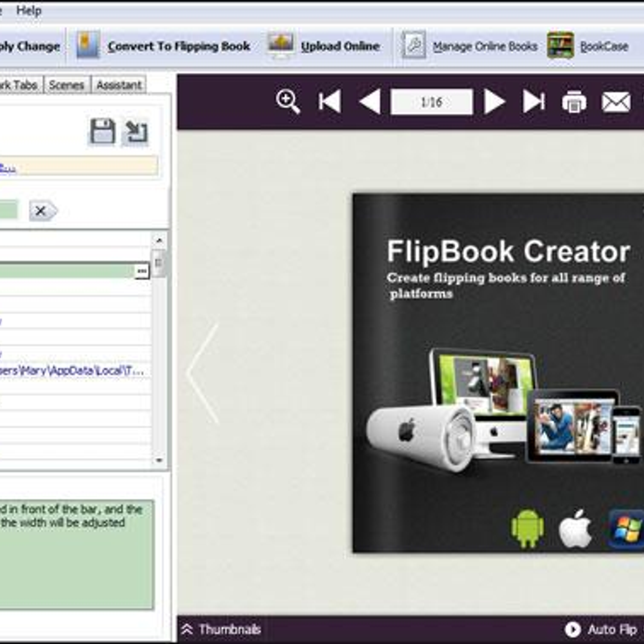Viewport: 644px width, 644px height.
Task: Click the email share envelope icon
Action: pos(616,102)
